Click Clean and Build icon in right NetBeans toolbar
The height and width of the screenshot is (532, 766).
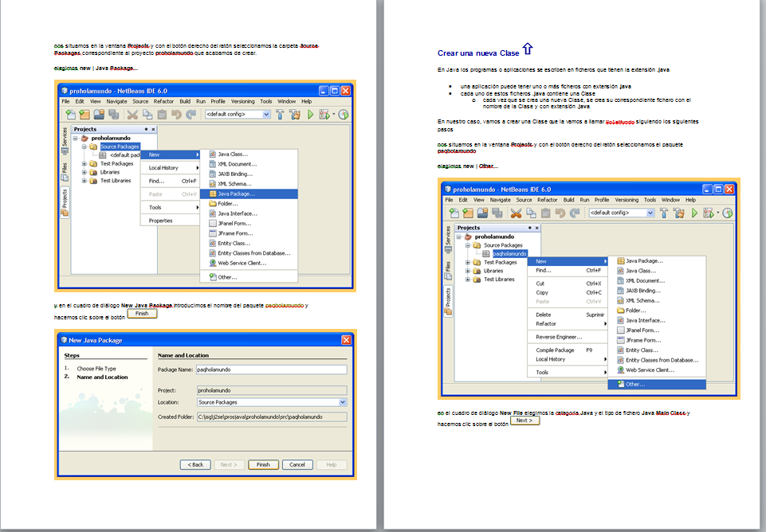[678, 213]
